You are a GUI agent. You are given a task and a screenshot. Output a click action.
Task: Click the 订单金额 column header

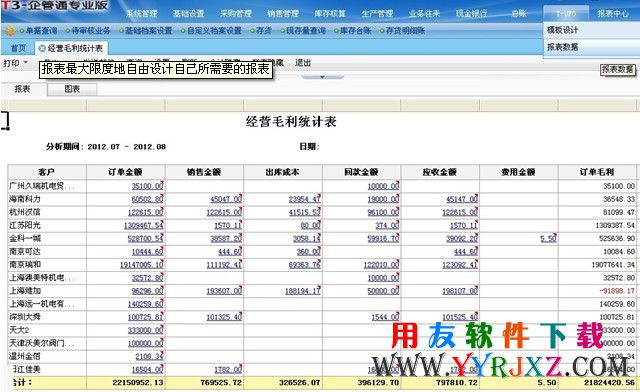(125, 172)
